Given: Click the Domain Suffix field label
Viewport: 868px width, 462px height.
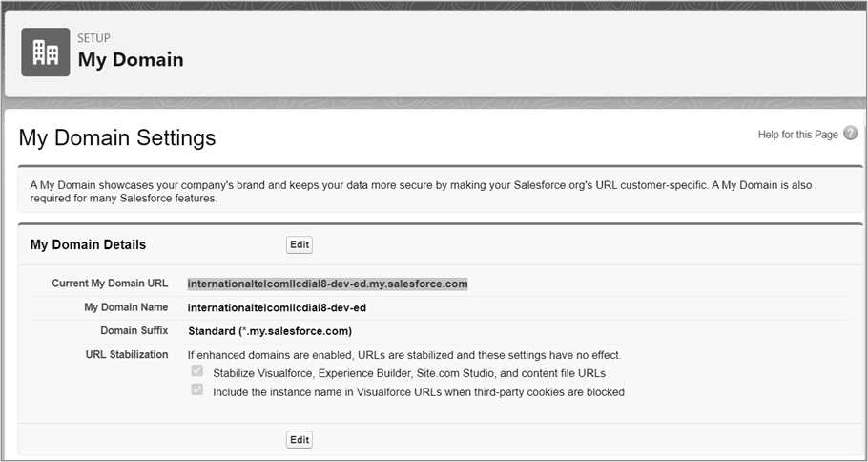Looking at the screenshot, I should point(134,330).
